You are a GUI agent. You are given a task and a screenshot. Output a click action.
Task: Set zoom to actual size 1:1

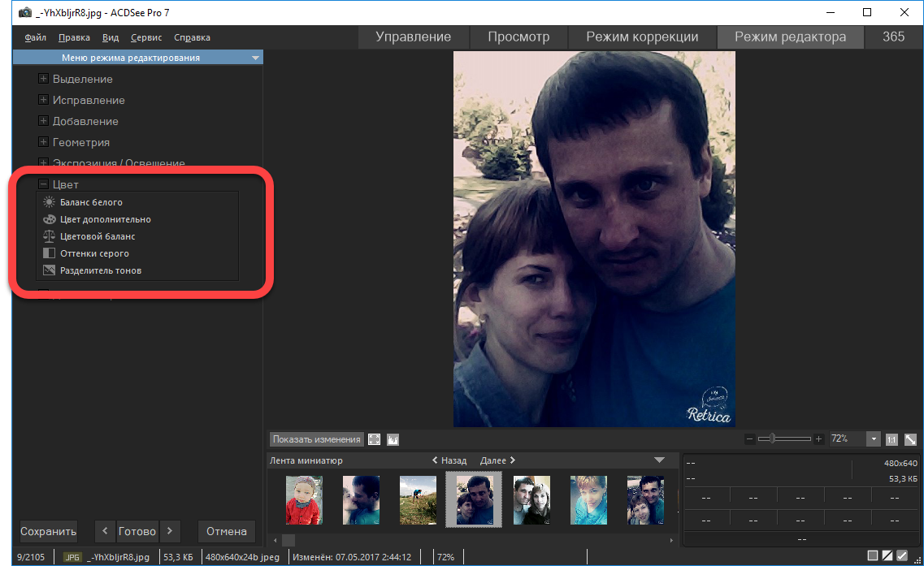pos(891,439)
